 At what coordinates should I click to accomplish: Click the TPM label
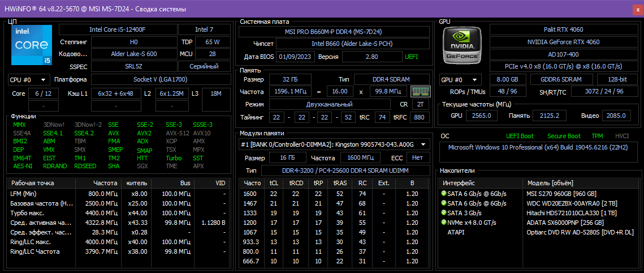(598, 136)
